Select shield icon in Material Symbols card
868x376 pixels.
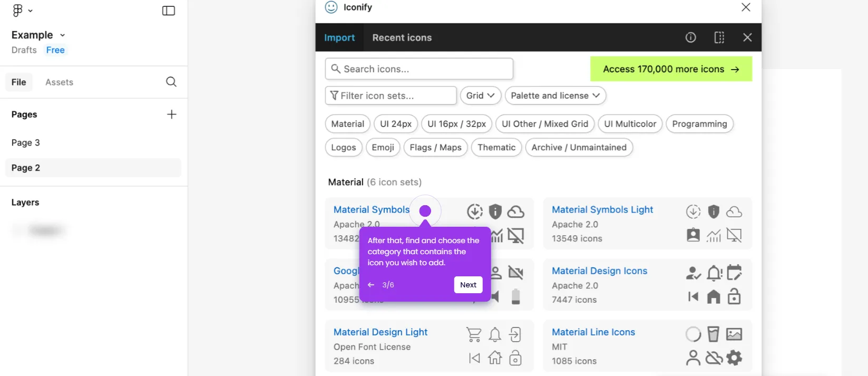click(x=495, y=212)
